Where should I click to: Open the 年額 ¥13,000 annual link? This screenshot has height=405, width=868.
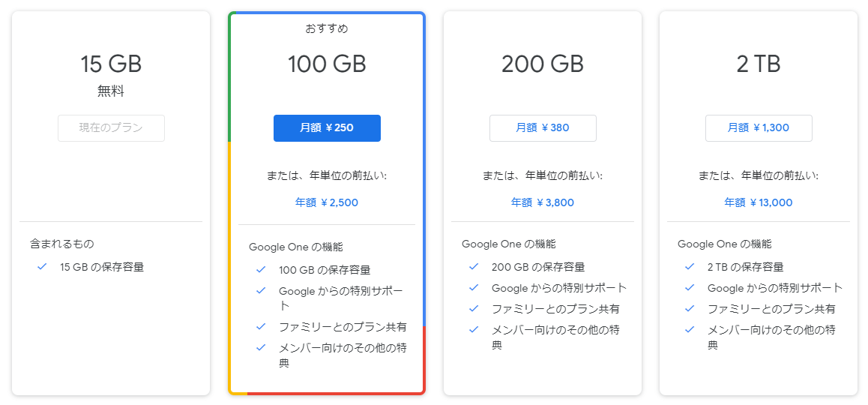759,202
